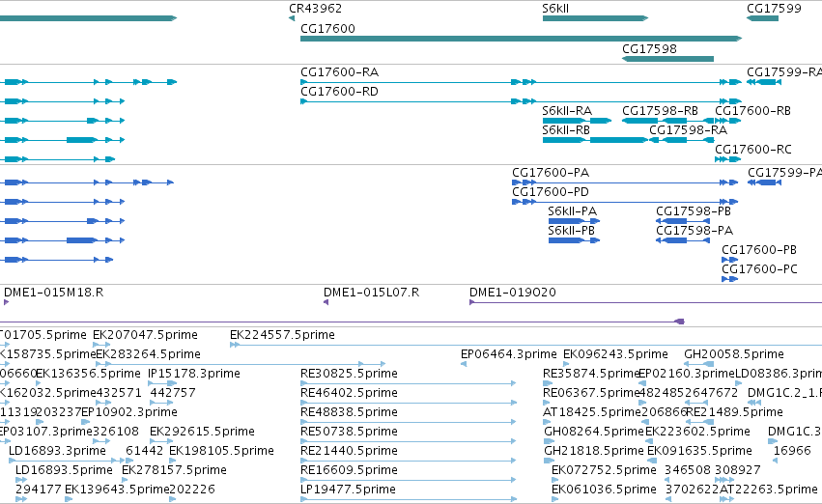The height and width of the screenshot is (504, 822).
Task: Select the LP19477.5prime EST label
Action: [348, 490]
